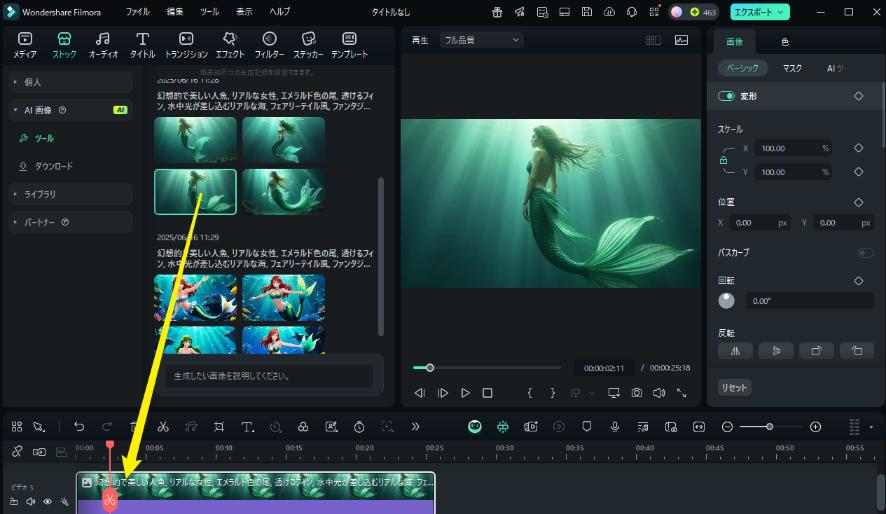Flip image horizontally in 反転 section
This screenshot has width=886, height=514.
pos(735,351)
